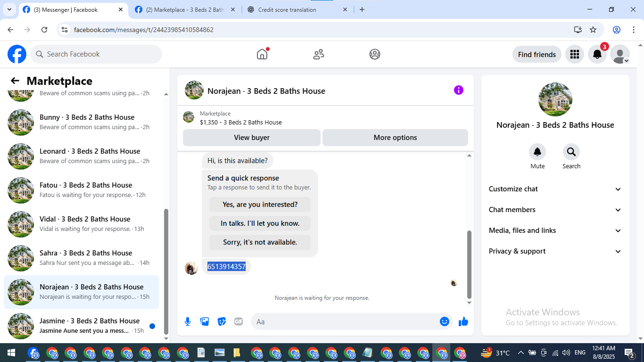The width and height of the screenshot is (644, 362).
Task: Click the back arrow next to Marketplace
Action: [x=15, y=81]
